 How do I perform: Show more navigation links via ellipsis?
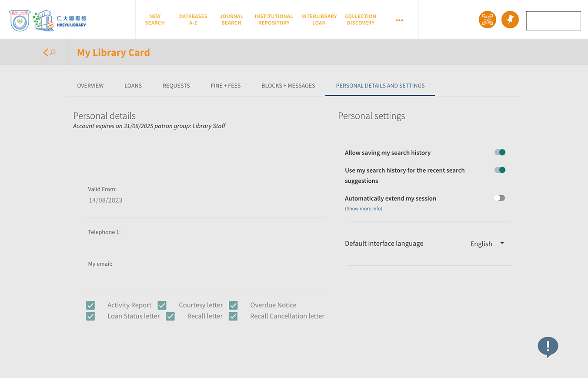tap(399, 20)
